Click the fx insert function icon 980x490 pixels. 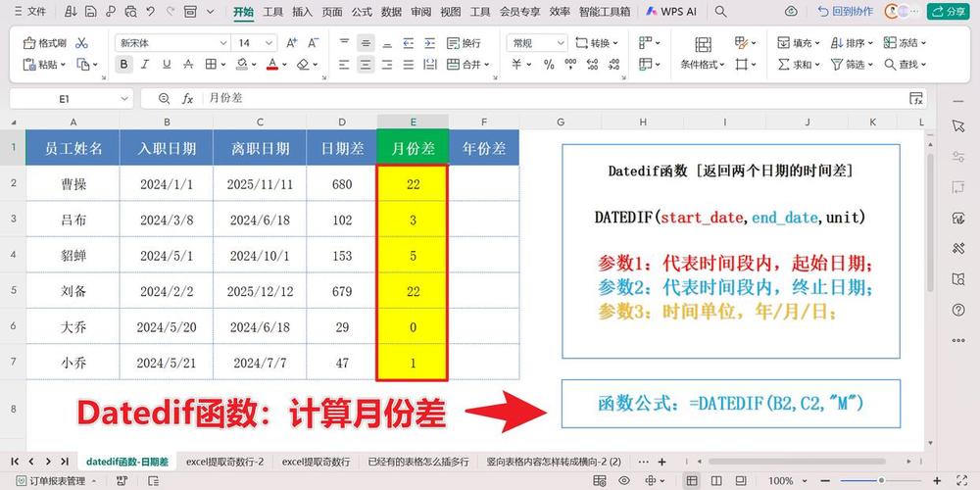(187, 98)
